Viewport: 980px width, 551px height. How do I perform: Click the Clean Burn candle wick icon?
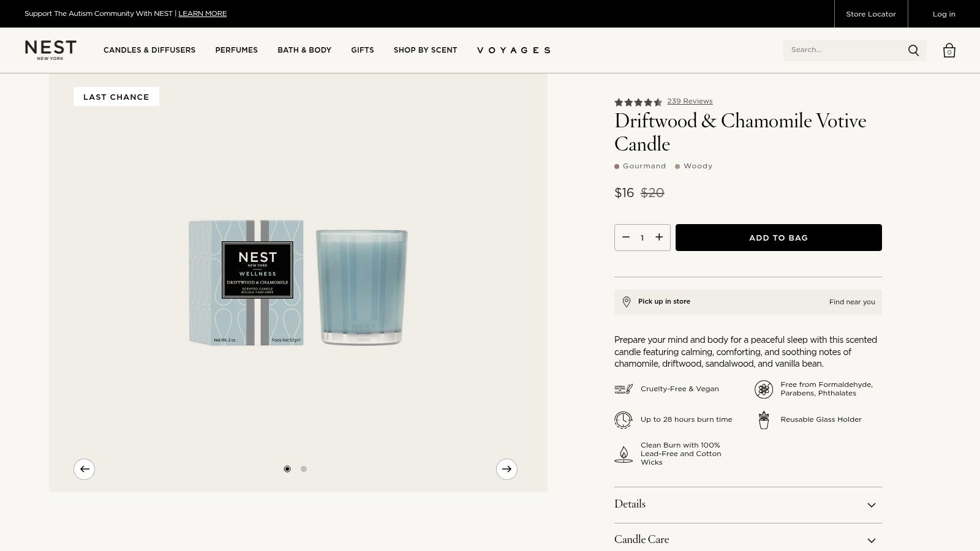(623, 454)
